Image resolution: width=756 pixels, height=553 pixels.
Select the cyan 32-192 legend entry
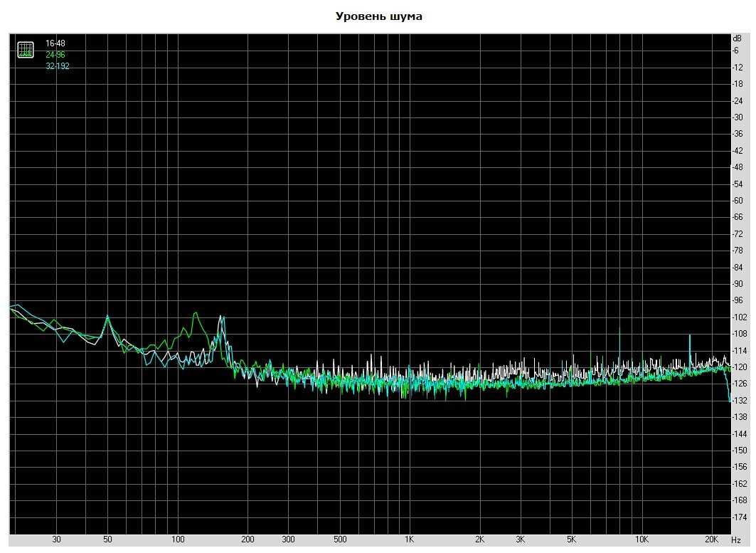point(58,66)
